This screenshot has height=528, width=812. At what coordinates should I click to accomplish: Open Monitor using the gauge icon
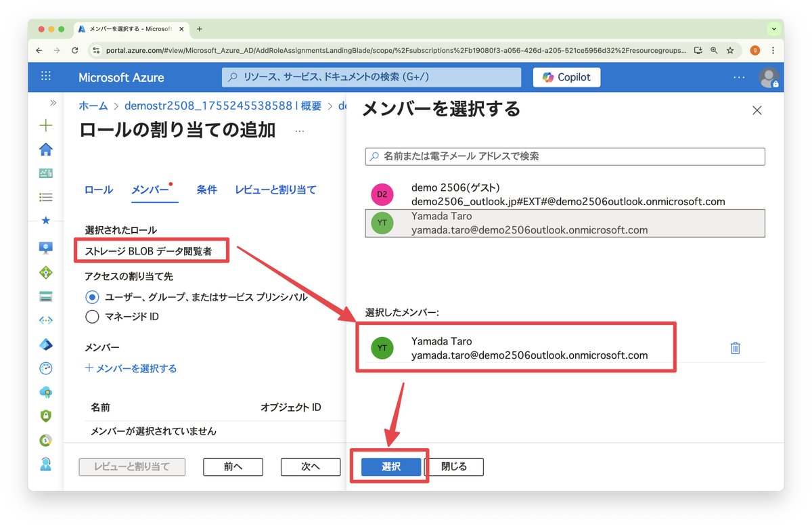pyautogui.click(x=45, y=368)
